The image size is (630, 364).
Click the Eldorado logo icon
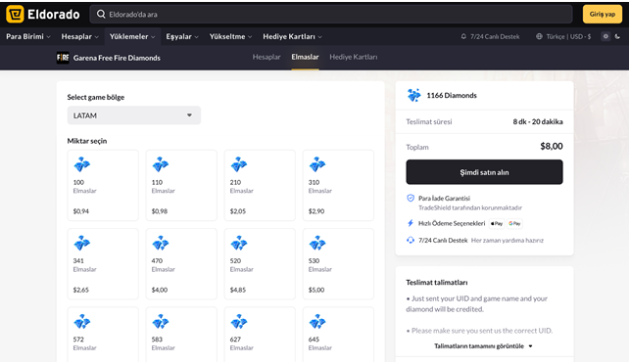[x=15, y=14]
